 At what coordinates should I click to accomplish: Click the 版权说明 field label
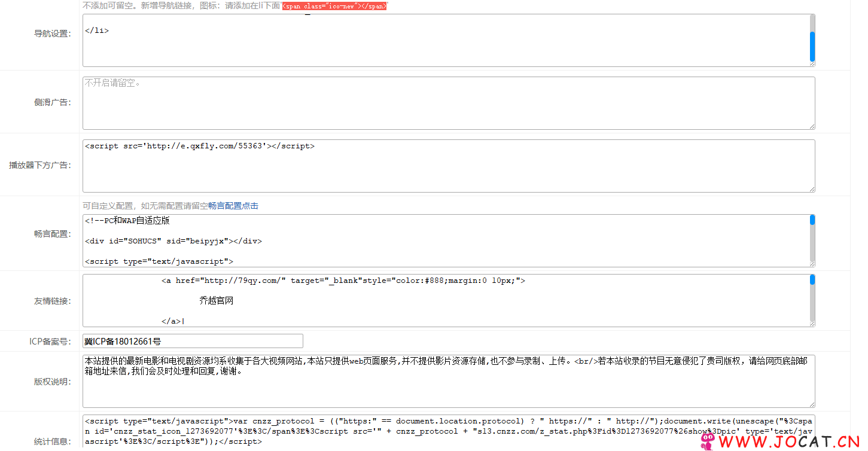coord(53,382)
